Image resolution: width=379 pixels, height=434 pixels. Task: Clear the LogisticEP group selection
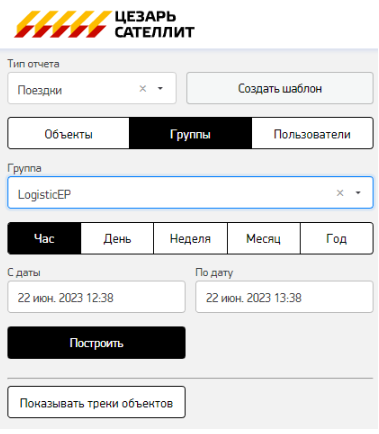[x=340, y=193]
